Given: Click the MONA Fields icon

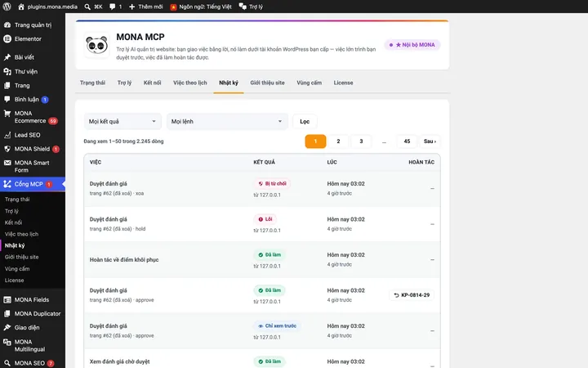Looking at the screenshot, I should (7, 299).
